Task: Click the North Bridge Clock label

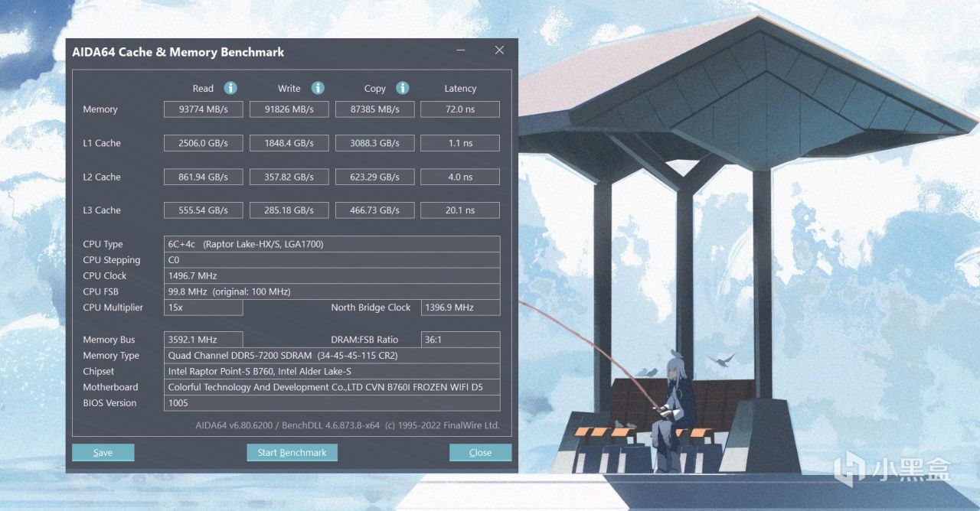Action: tap(371, 308)
